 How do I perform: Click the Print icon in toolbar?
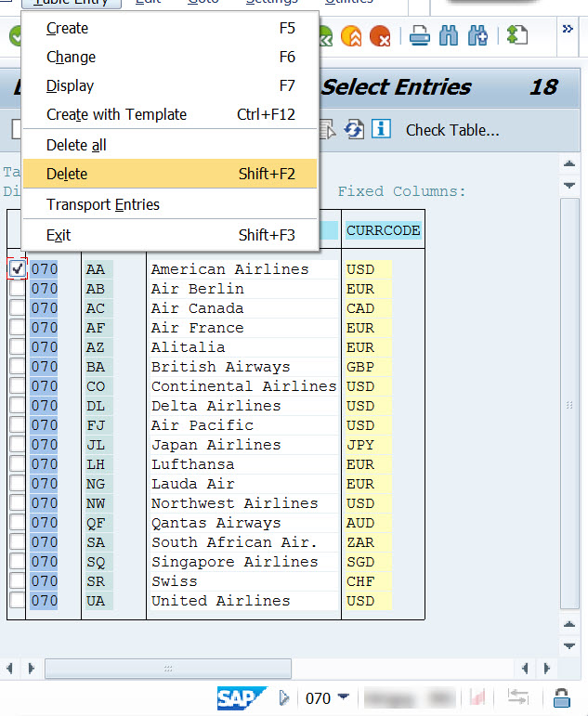tap(419, 36)
